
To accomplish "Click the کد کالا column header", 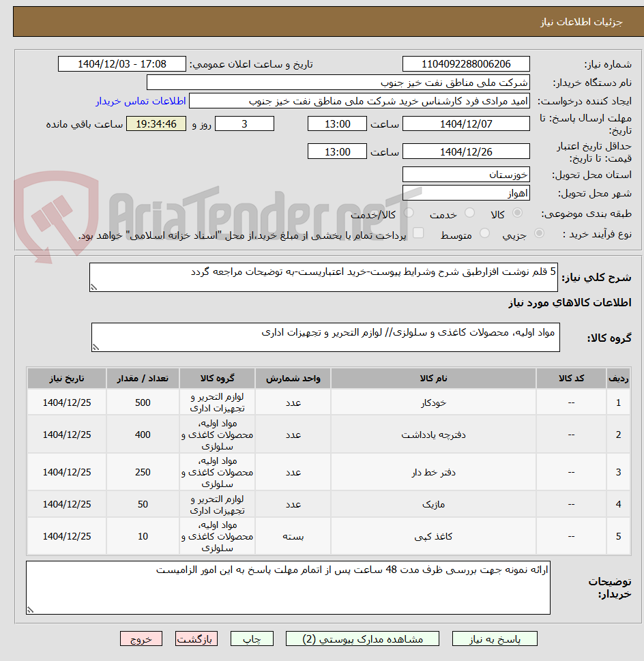I will click(571, 378).
